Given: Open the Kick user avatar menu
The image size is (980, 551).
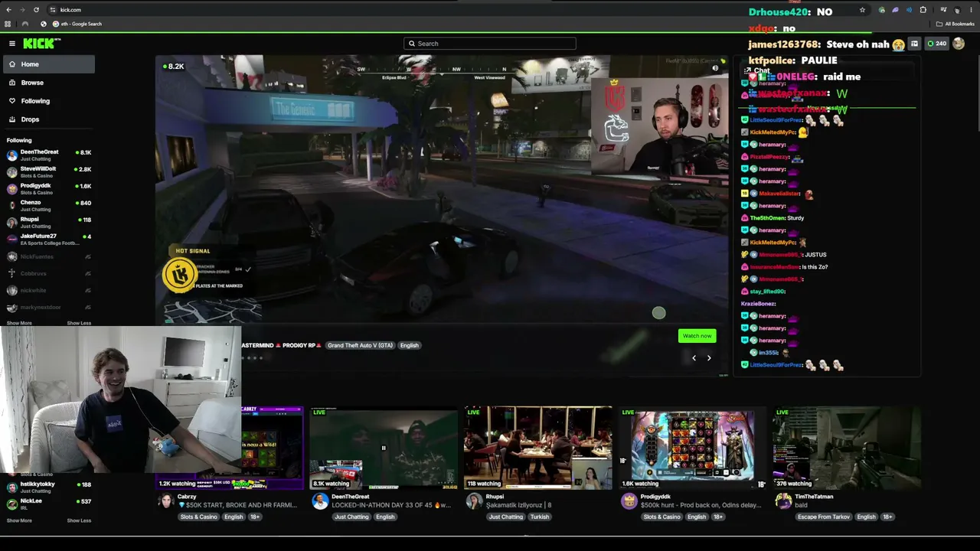Looking at the screenshot, I should [x=959, y=44].
